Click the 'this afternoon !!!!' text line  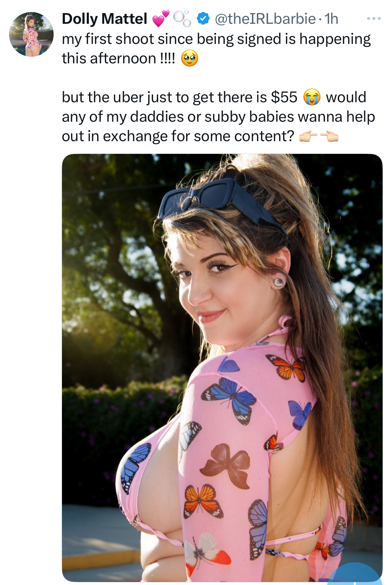click(x=118, y=58)
